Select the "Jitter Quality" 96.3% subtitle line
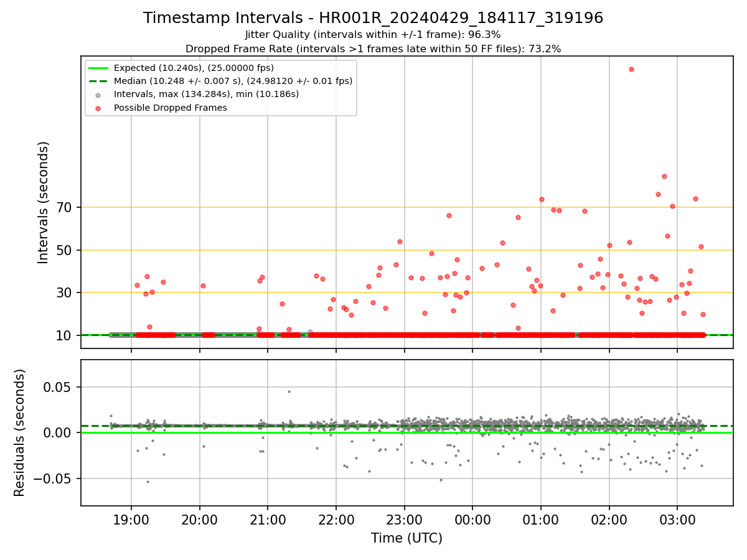The height and width of the screenshot is (560, 747). (x=373, y=35)
